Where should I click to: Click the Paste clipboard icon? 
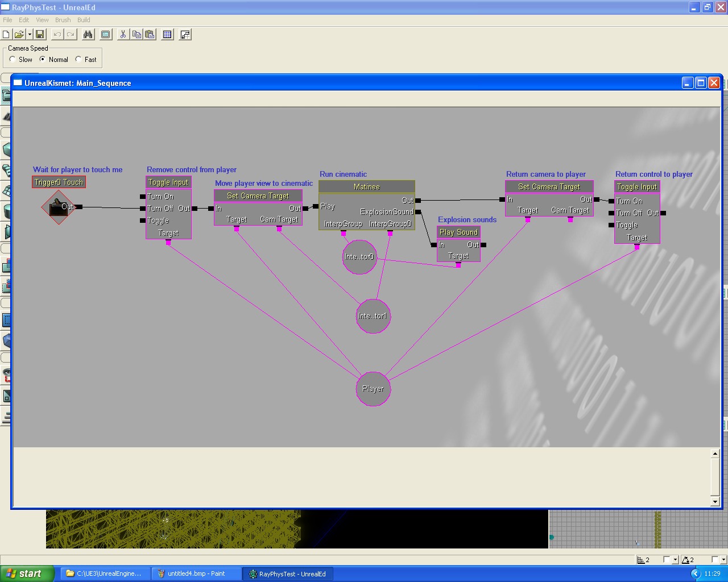[x=150, y=35]
